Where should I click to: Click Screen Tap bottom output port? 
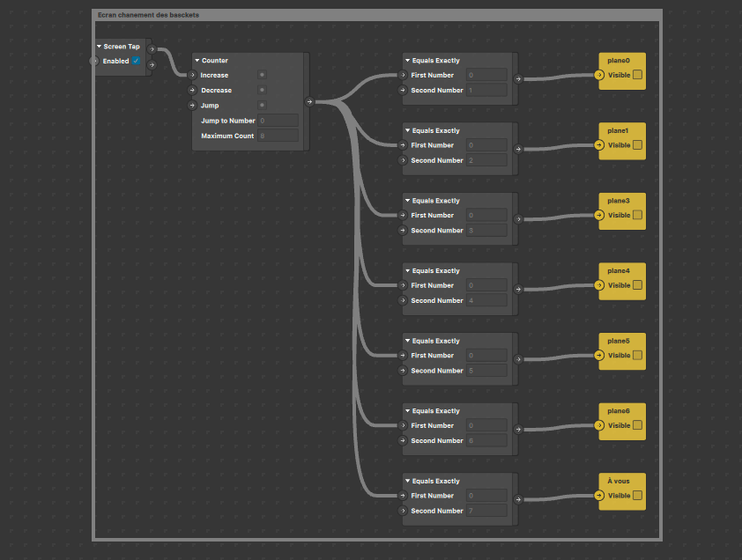pyautogui.click(x=152, y=65)
